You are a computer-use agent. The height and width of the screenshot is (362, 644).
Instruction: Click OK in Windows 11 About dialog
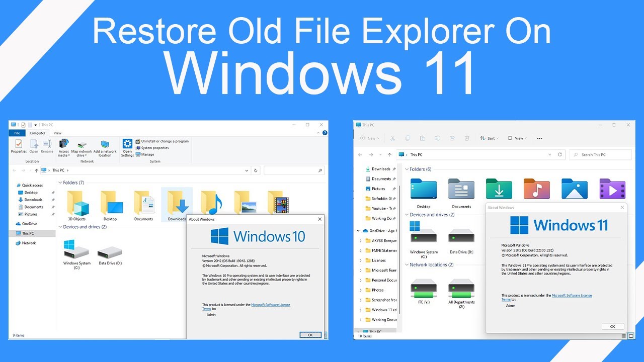[x=613, y=326]
